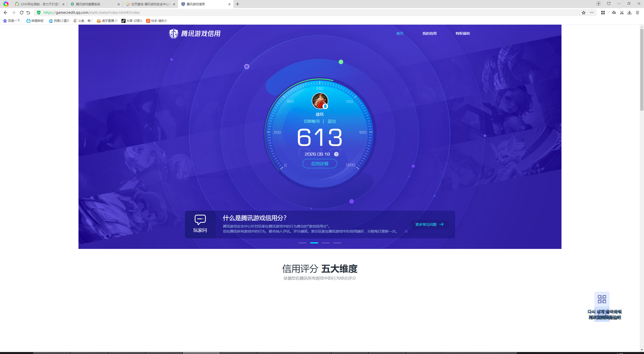Open the 信用详情 button

coord(320,164)
